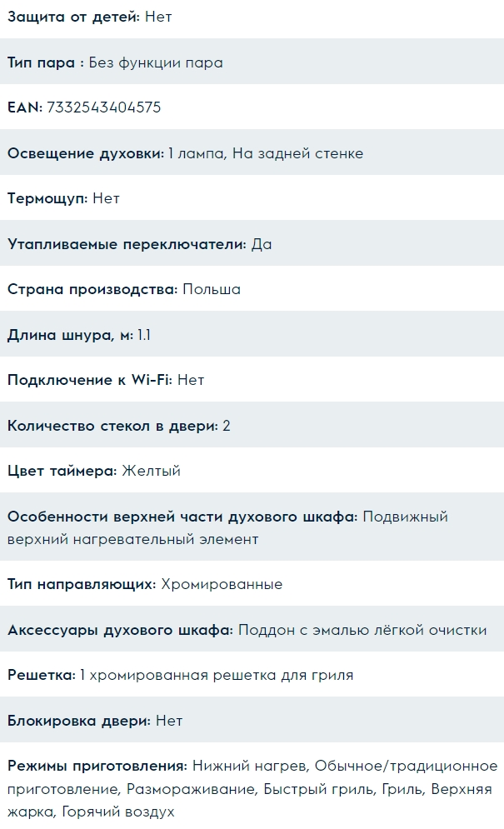Select the "Тип пара" specification row
Viewport: 504px width, 829px height.
[x=252, y=62]
